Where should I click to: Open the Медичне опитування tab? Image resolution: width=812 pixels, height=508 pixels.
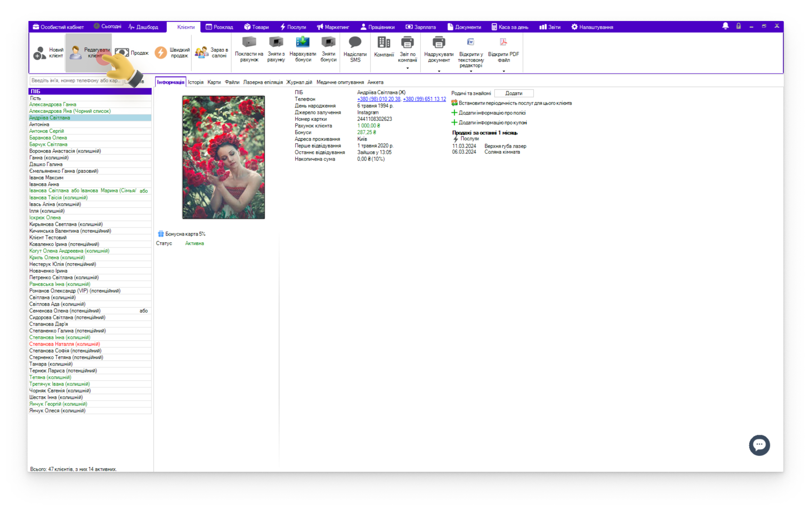(x=340, y=82)
